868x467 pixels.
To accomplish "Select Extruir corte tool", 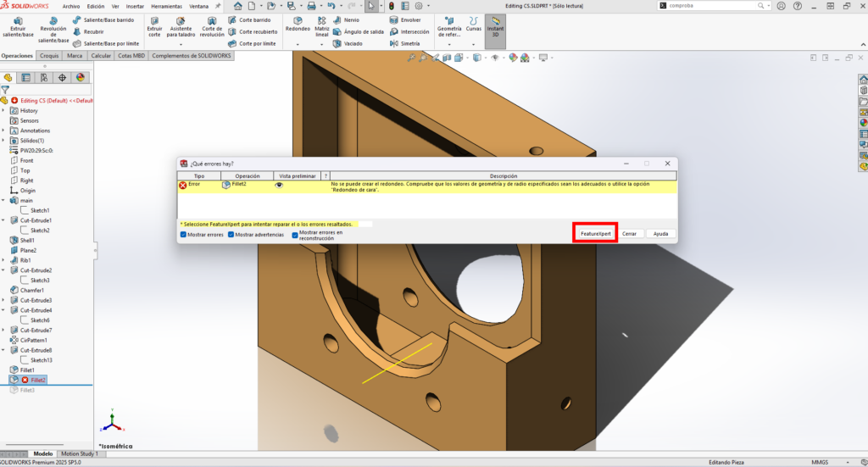I will click(x=154, y=27).
